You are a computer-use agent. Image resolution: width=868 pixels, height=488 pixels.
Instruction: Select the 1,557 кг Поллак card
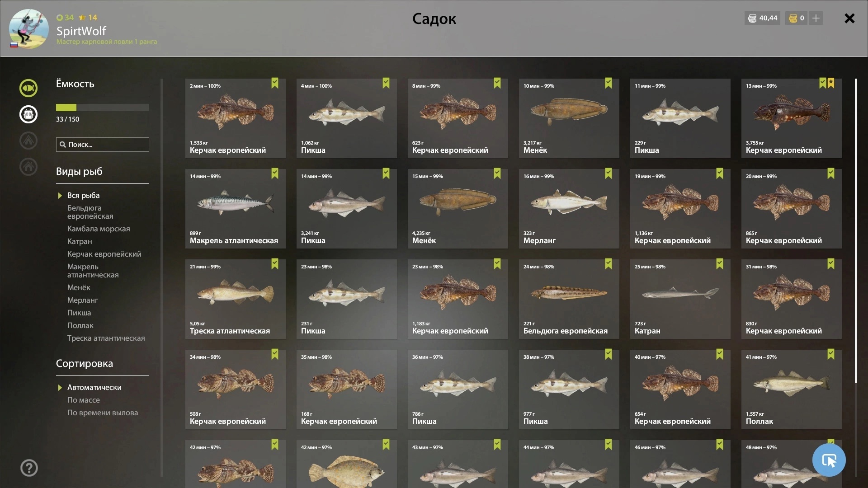tap(791, 389)
